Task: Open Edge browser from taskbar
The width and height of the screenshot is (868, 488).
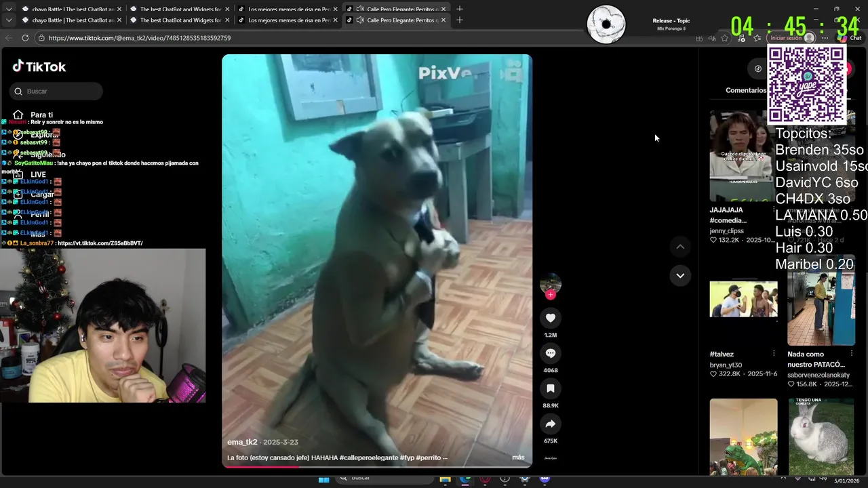Action: 465,479
